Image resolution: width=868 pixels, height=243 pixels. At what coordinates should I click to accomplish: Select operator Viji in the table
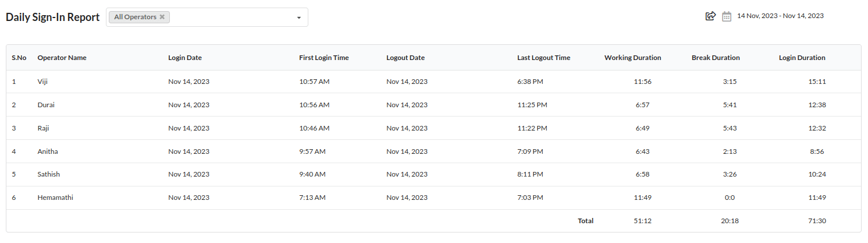pos(43,82)
